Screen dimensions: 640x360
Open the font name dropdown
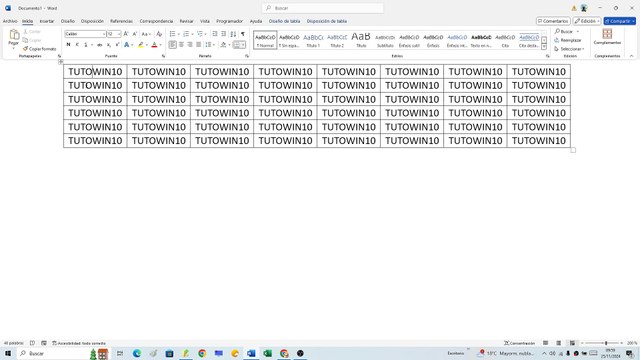[104, 34]
